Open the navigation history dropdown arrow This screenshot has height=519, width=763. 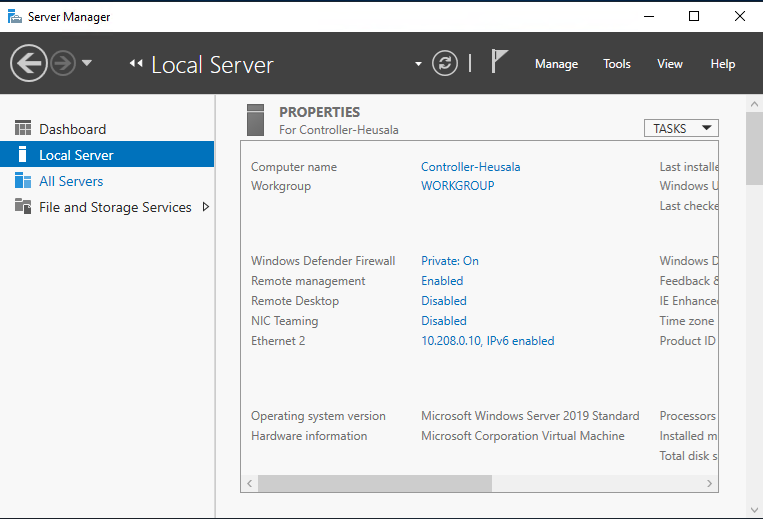tap(87, 63)
